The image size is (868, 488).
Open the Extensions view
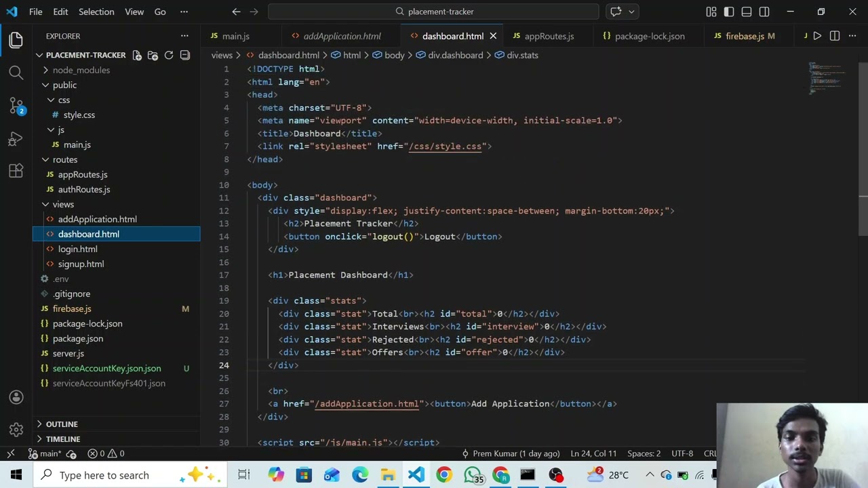pyautogui.click(x=16, y=171)
